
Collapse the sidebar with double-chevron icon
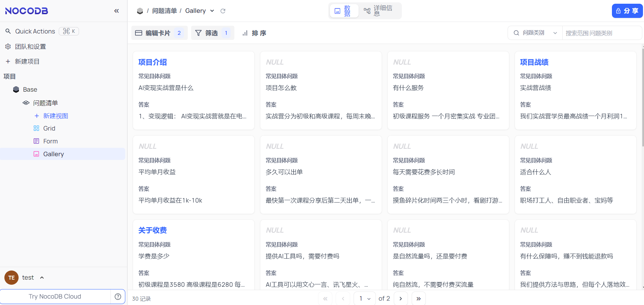117,11
